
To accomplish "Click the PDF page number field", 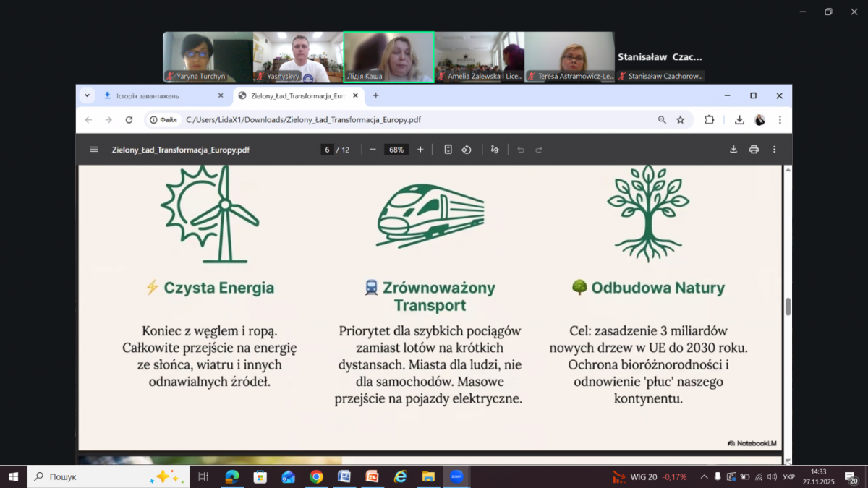I will [x=328, y=150].
